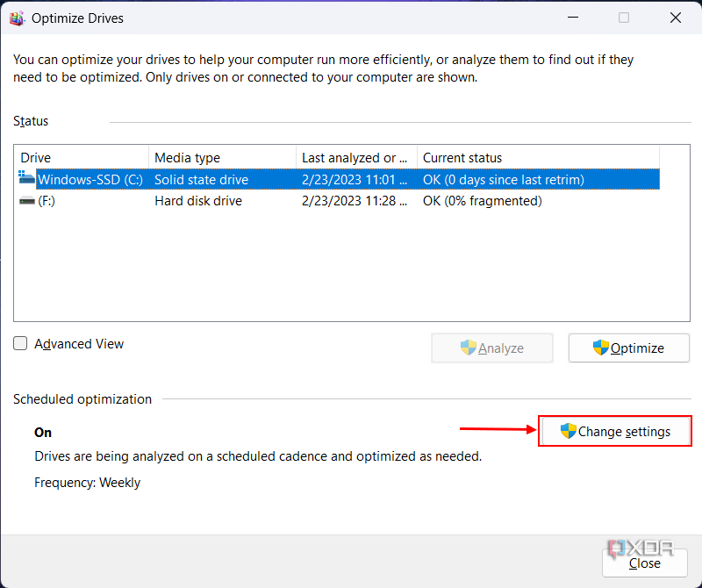Screen dimensions: 702x588
Task: Click the Optimize Drives app icon in title bar
Action: pos(17,18)
